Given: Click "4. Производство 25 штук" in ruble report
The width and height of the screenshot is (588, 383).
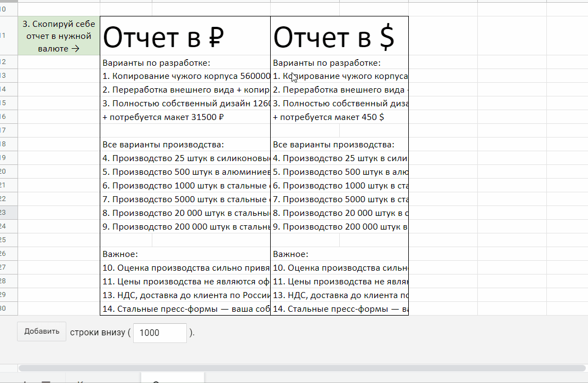Looking at the screenshot, I should coord(185,158).
